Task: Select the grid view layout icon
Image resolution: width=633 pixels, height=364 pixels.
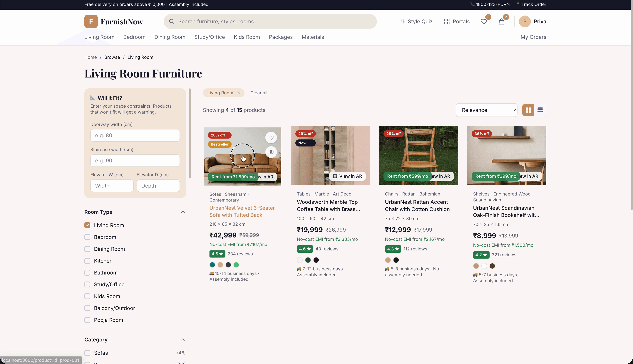Action: click(x=528, y=110)
